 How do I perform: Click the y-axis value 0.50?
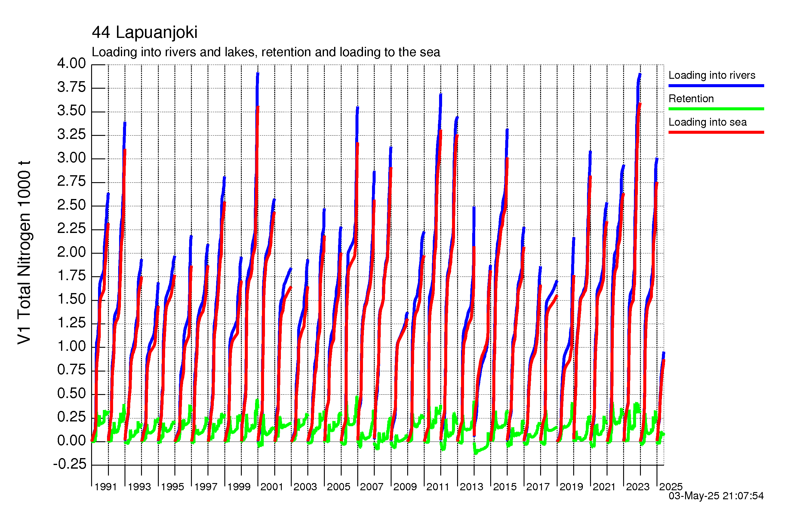pyautogui.click(x=72, y=393)
